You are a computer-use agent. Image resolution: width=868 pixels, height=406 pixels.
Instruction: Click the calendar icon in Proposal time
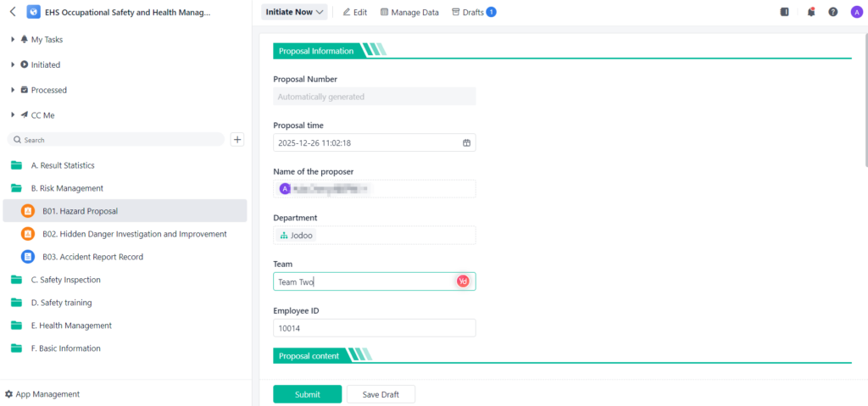pos(466,143)
